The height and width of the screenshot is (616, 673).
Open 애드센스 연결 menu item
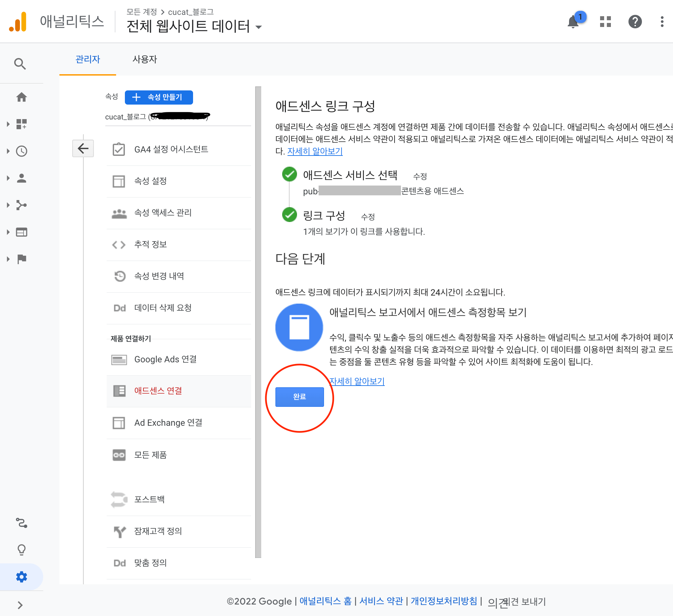point(179,391)
